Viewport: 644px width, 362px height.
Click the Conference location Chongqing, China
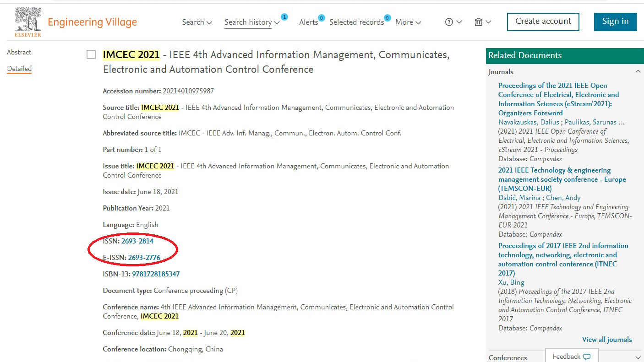coord(196,349)
